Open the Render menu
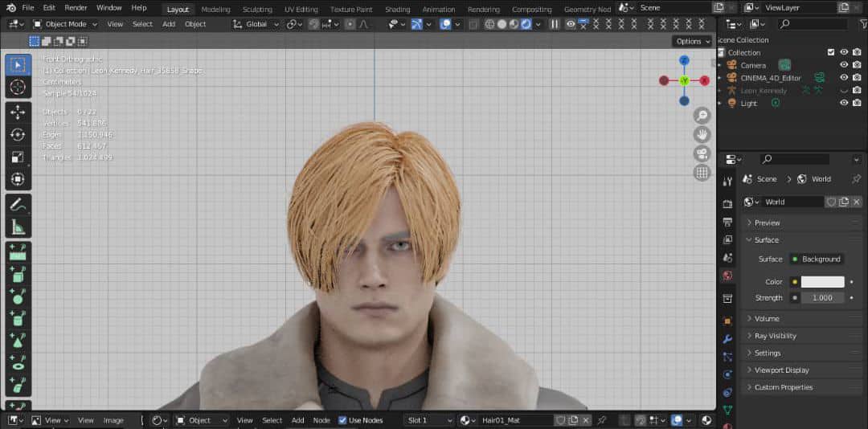868x429 pixels. point(76,8)
